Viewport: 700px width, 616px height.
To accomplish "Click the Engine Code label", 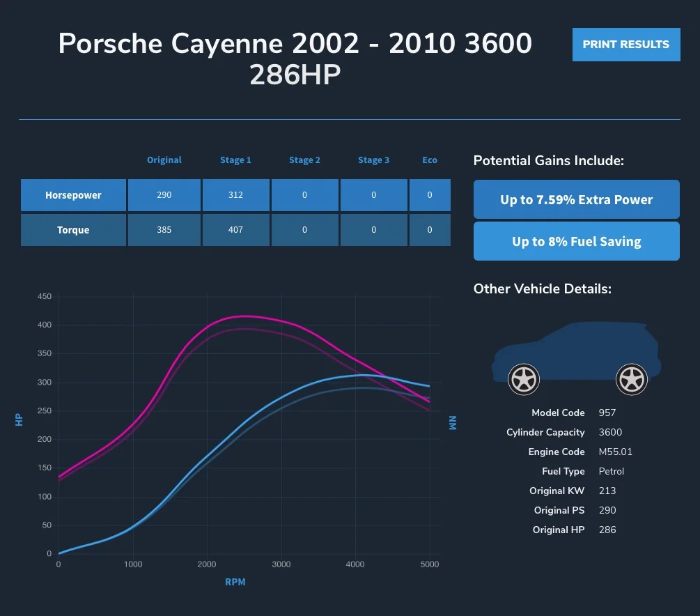I will click(x=557, y=452).
